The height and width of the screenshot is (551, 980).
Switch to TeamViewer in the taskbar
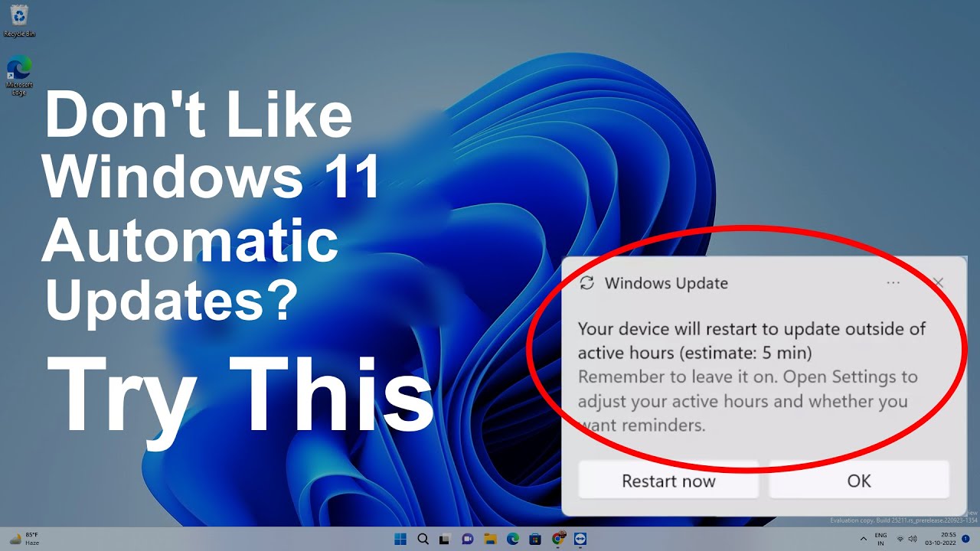(580, 539)
